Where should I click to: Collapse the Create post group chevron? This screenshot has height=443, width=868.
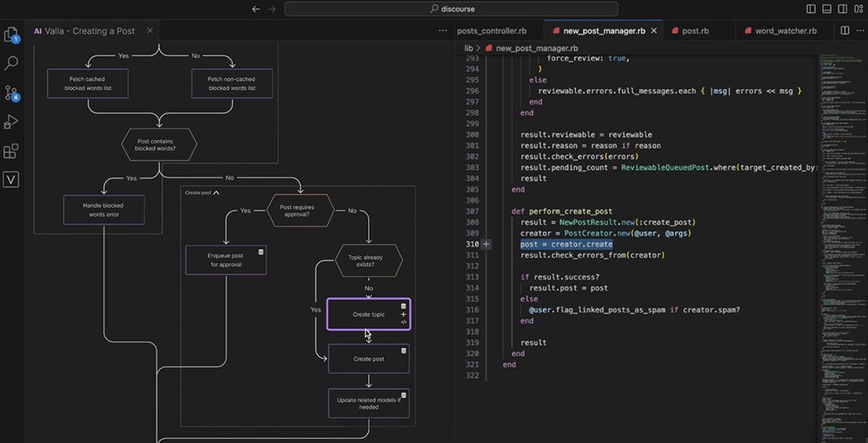(x=216, y=193)
